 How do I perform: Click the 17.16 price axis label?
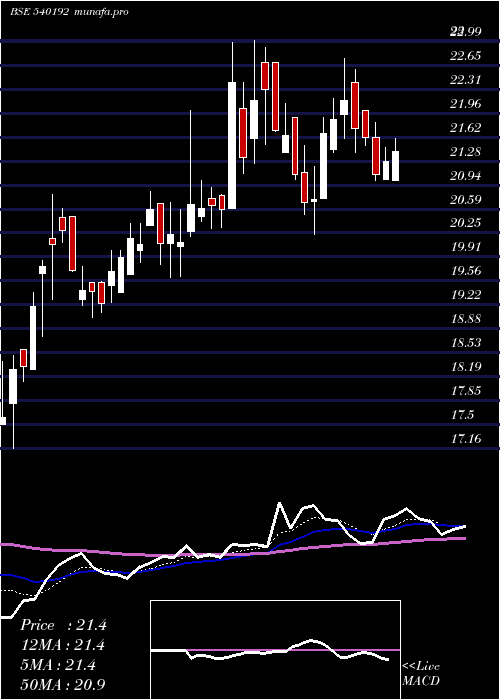click(466, 438)
